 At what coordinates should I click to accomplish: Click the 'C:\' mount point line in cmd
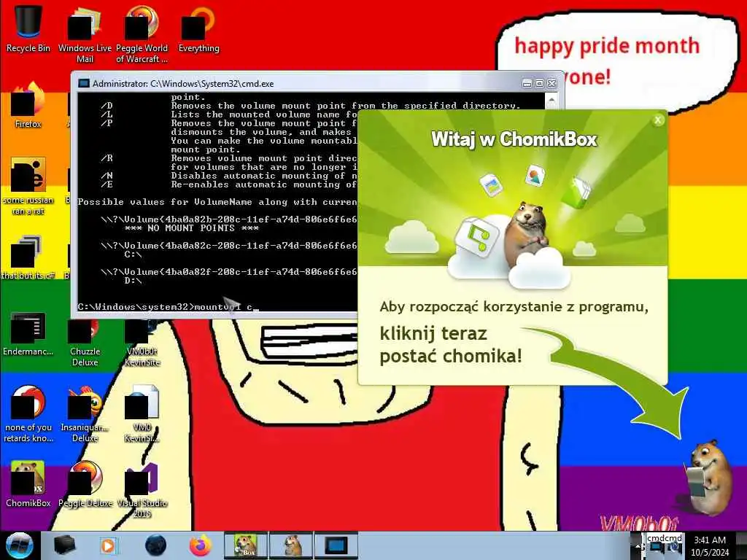tap(133, 254)
